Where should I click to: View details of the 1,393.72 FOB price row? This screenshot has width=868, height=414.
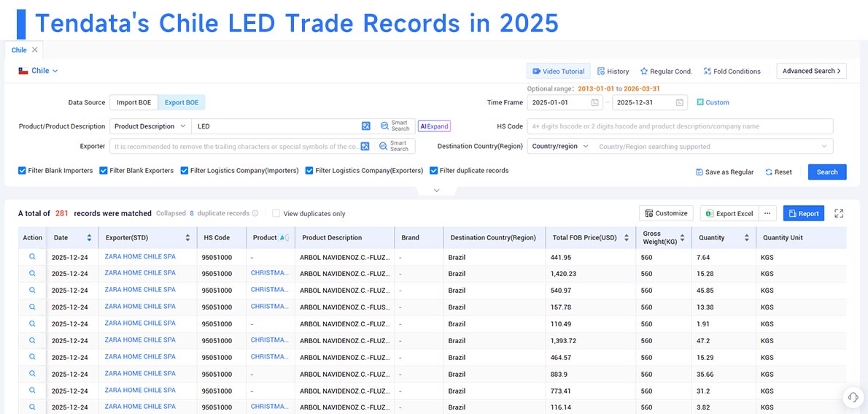(x=32, y=340)
